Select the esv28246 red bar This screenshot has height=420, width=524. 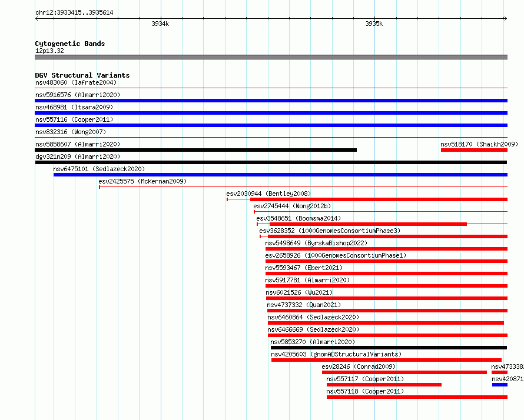[404, 372]
